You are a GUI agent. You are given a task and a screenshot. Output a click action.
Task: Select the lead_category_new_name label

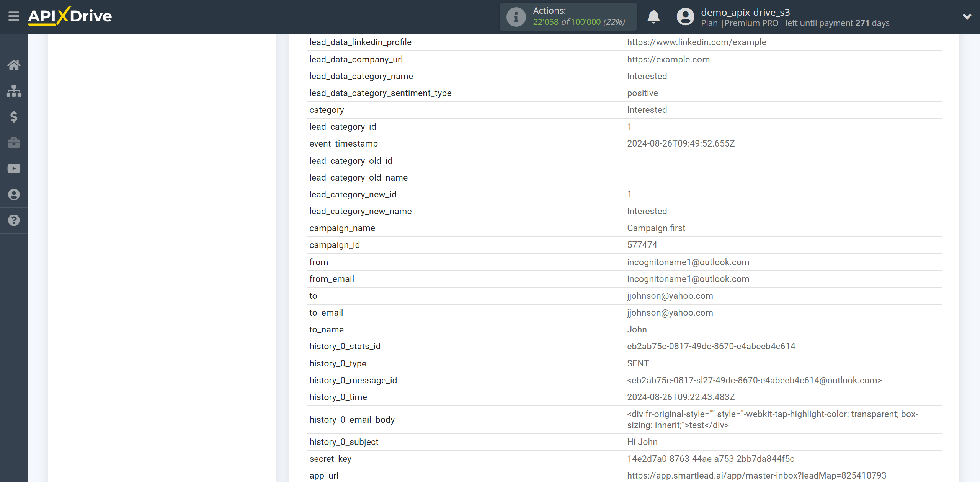point(360,211)
